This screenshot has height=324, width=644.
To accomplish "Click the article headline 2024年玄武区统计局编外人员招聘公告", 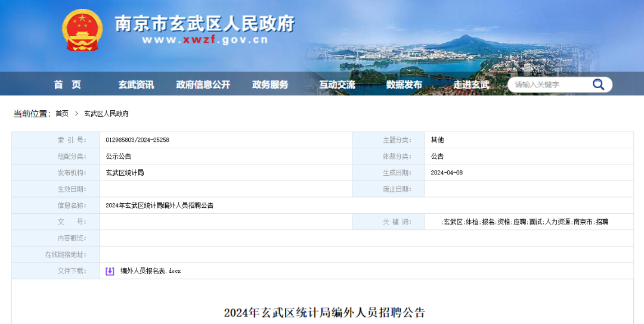I will 324,313.
